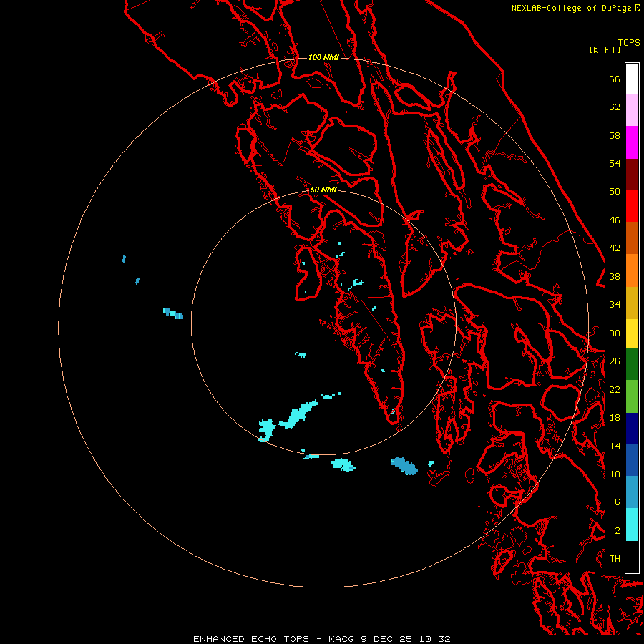Click the '54' legend value

point(615,163)
